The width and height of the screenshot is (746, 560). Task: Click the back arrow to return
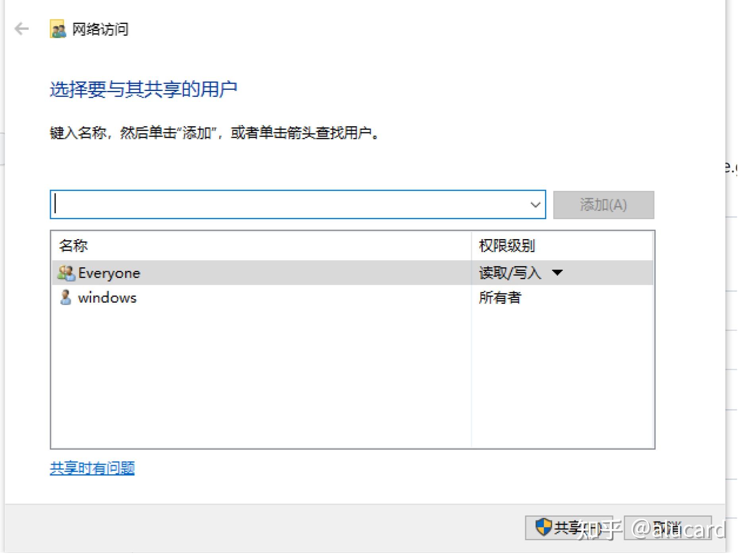(x=20, y=28)
